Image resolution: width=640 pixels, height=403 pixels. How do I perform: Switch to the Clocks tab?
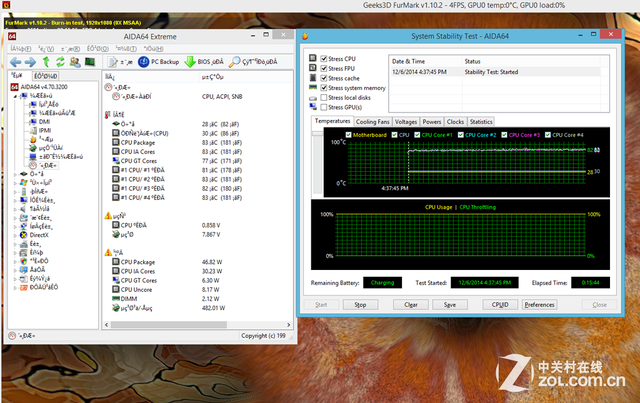pos(455,122)
